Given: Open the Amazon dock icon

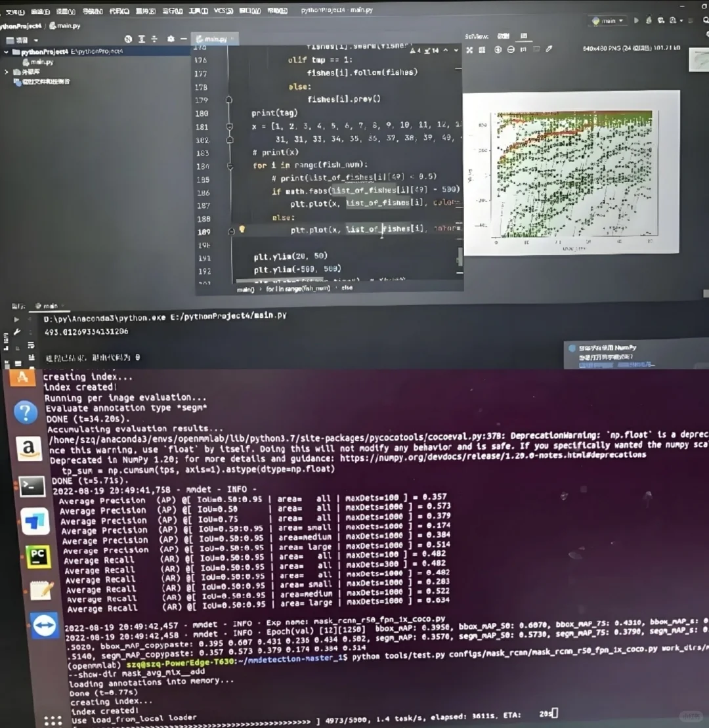Looking at the screenshot, I should pos(29,448).
